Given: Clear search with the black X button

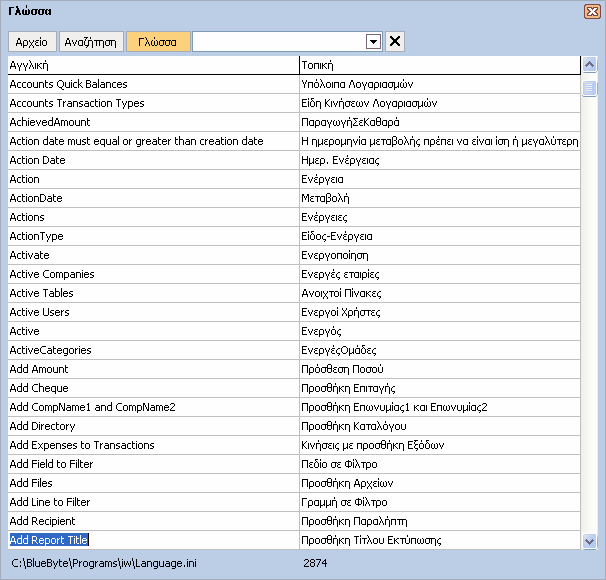Looking at the screenshot, I should tap(395, 41).
